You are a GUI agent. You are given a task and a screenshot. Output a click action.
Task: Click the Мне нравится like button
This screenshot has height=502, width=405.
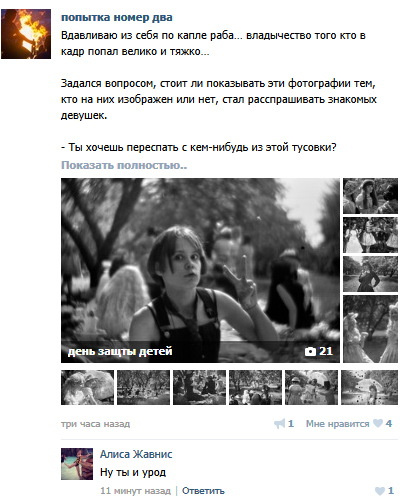pos(337,424)
